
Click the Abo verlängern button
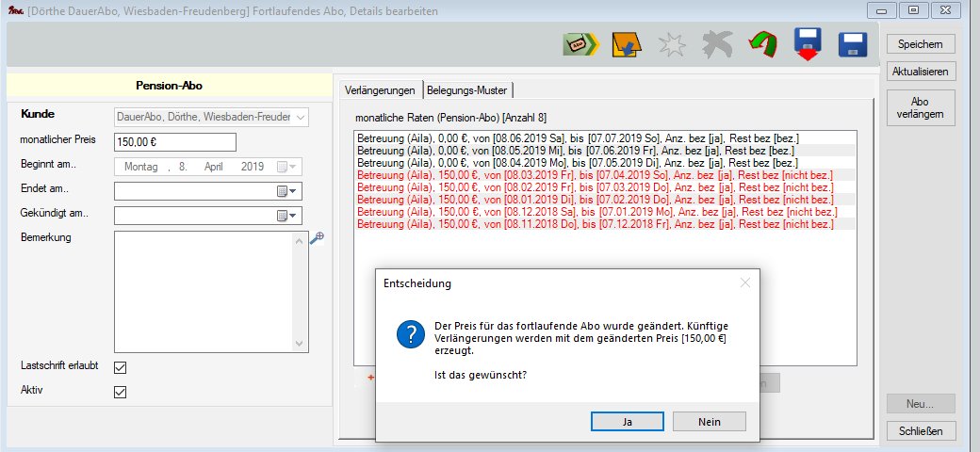click(x=920, y=108)
